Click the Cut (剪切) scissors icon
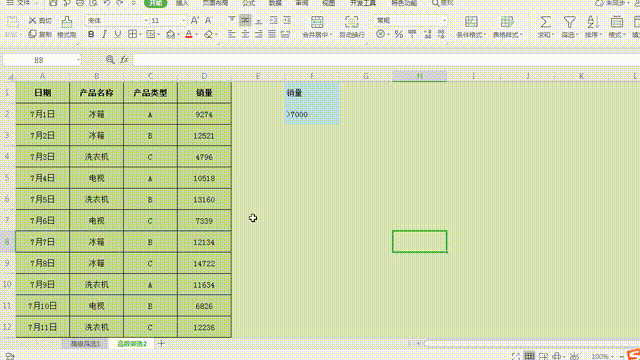640x360 pixels. (x=33, y=20)
